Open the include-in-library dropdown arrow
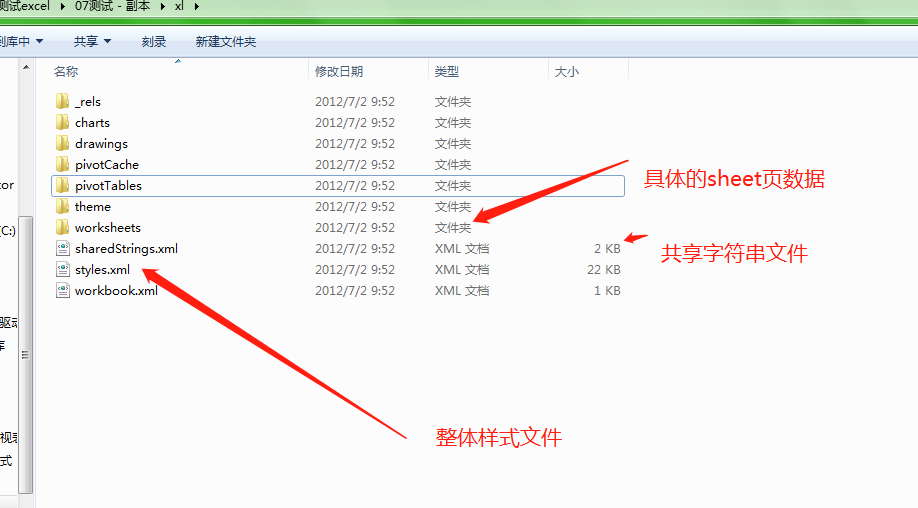Screen dimensions: 918x508 click(39, 42)
